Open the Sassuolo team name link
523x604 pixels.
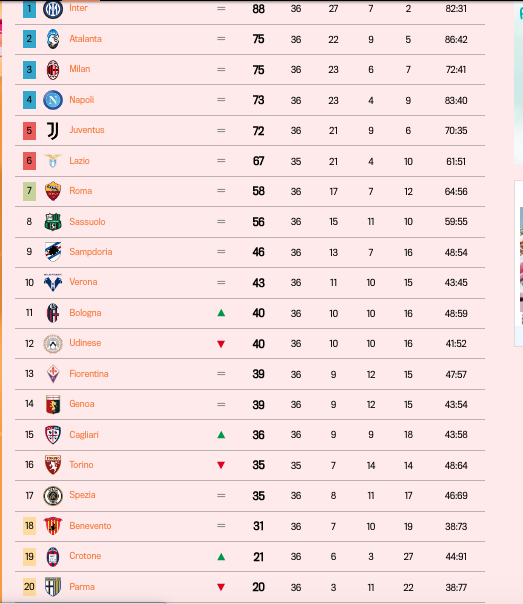point(87,221)
